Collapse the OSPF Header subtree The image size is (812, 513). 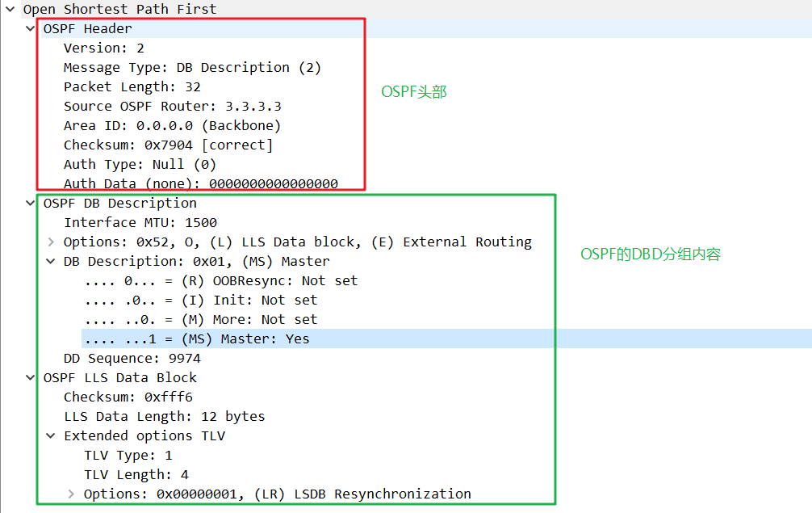30,28
